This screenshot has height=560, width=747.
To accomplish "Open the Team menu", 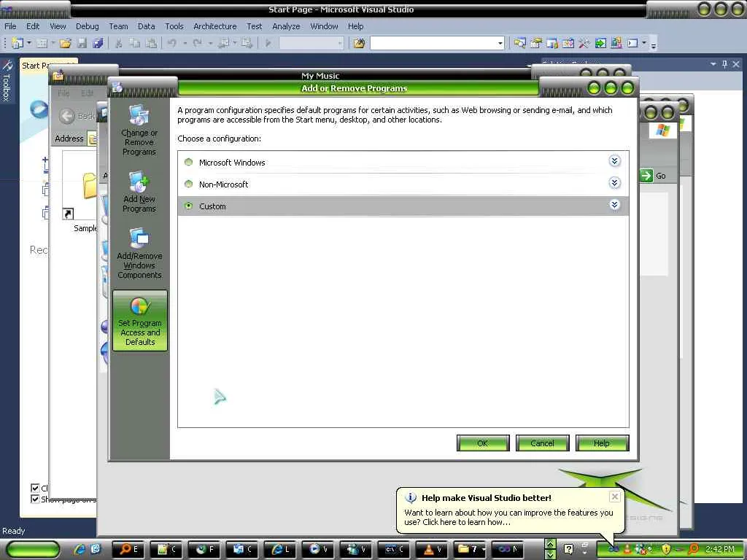I will 118,26.
